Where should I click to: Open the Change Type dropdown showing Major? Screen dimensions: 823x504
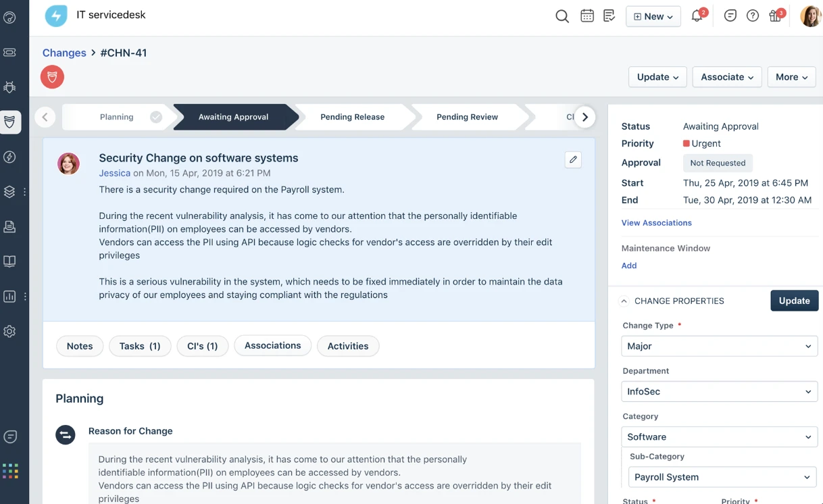(719, 346)
